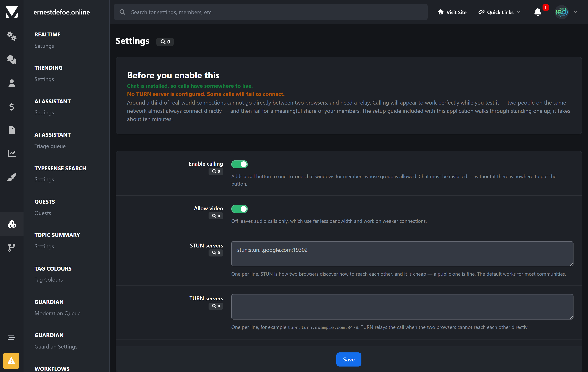Image resolution: width=588 pixels, height=372 pixels.
Task: Open the Community chat bubbles sidebar icon
Action: tap(12, 60)
